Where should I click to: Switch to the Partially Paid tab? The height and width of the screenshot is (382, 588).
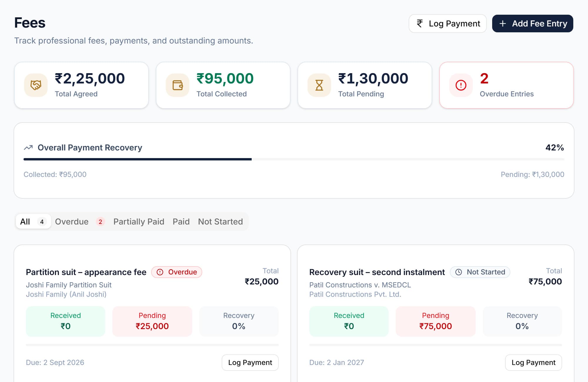pos(139,222)
